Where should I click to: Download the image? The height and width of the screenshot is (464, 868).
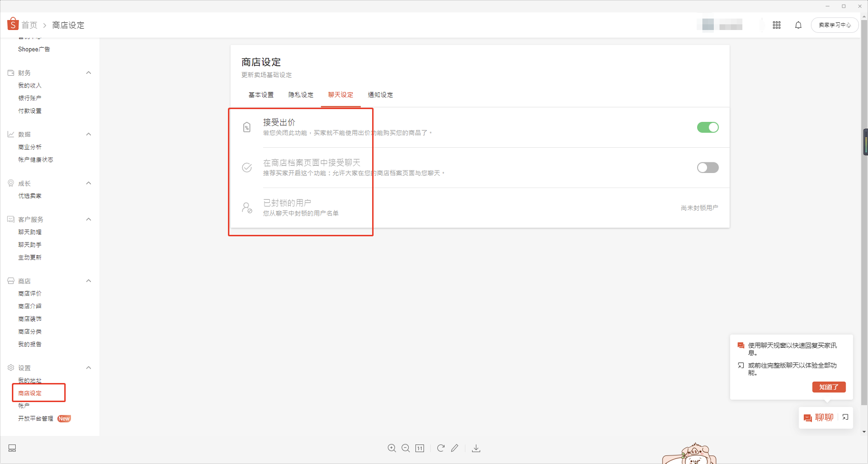click(476, 448)
